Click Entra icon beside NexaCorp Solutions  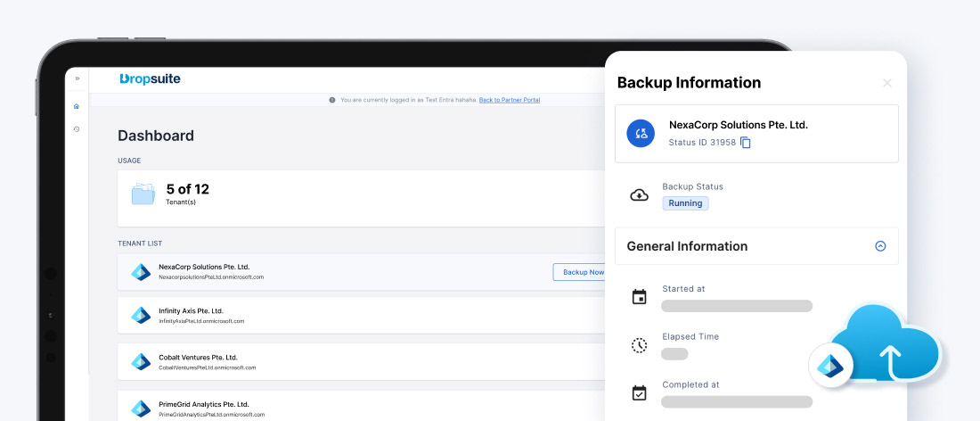[141, 272]
